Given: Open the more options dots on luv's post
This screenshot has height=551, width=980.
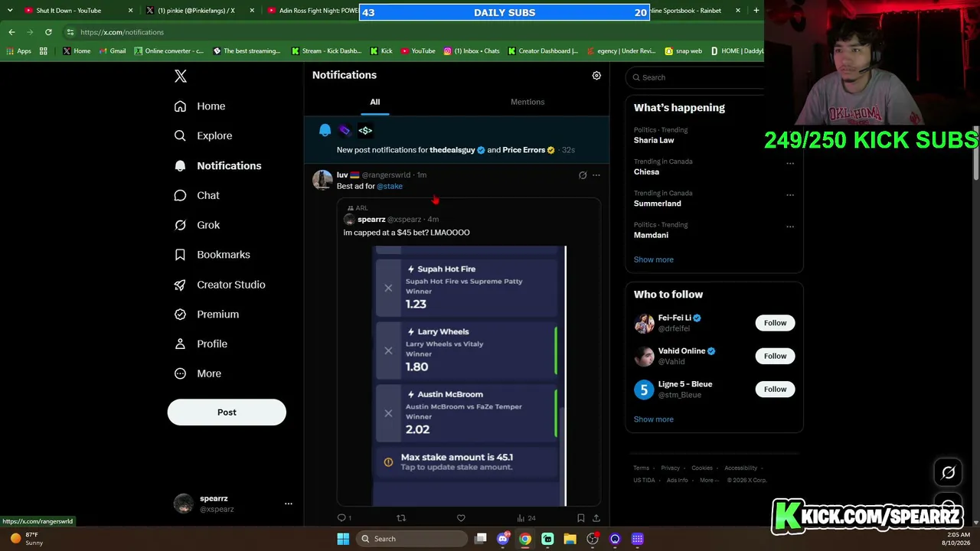Looking at the screenshot, I should (596, 175).
